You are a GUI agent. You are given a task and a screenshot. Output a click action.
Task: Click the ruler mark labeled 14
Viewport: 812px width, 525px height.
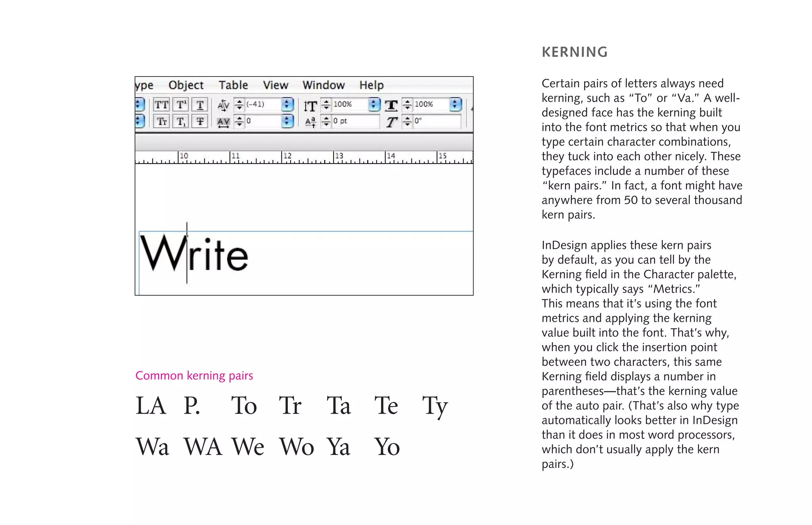(x=391, y=156)
